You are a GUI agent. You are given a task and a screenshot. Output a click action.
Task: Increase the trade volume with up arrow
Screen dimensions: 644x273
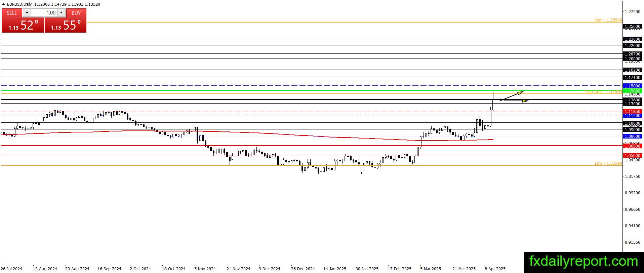61,13
